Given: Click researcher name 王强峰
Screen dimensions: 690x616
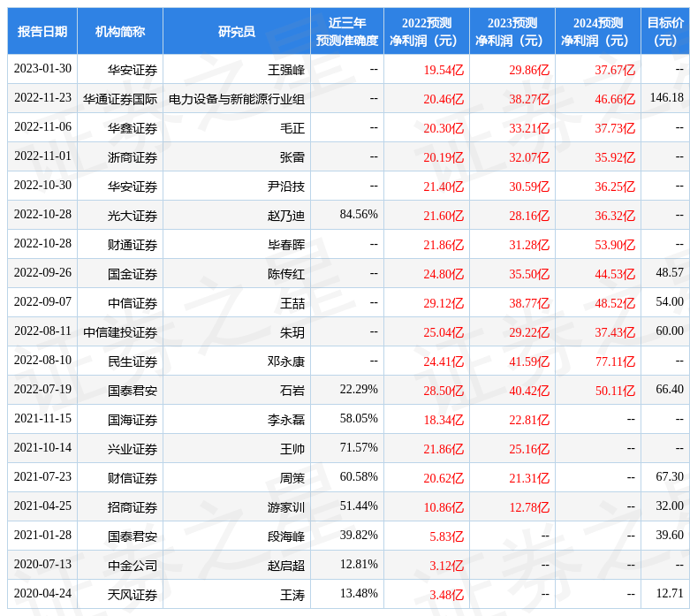Looking at the screenshot, I should click(x=285, y=70).
